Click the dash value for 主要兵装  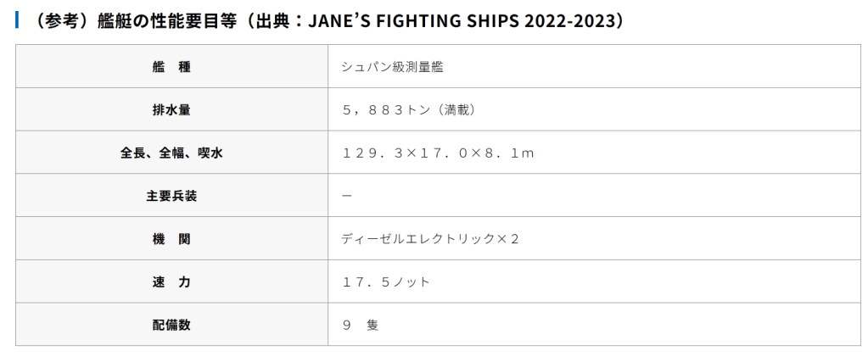(x=347, y=196)
